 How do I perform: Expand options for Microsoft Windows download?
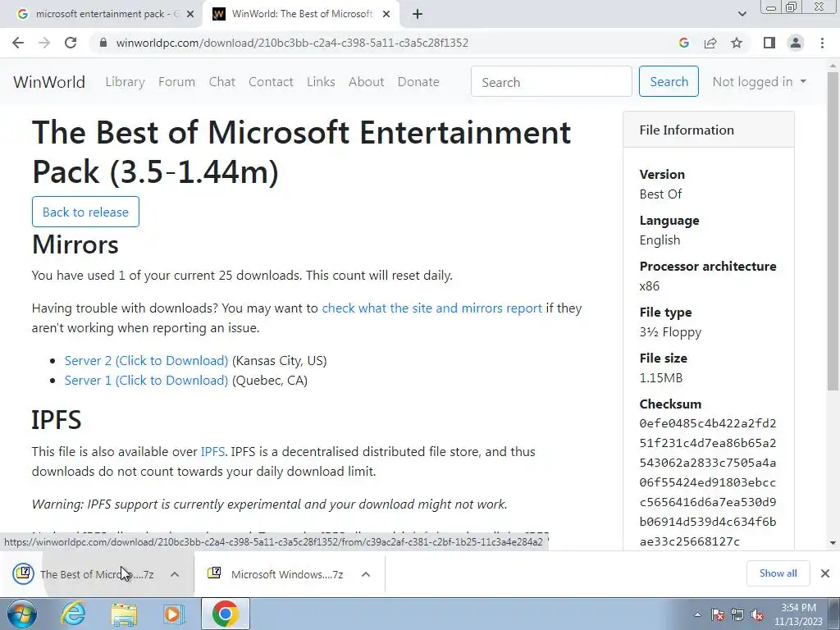pos(366,574)
